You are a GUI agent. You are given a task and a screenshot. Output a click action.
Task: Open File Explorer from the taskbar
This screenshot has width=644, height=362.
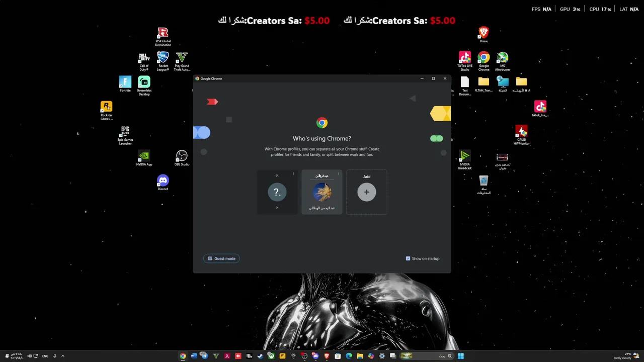click(x=360, y=356)
